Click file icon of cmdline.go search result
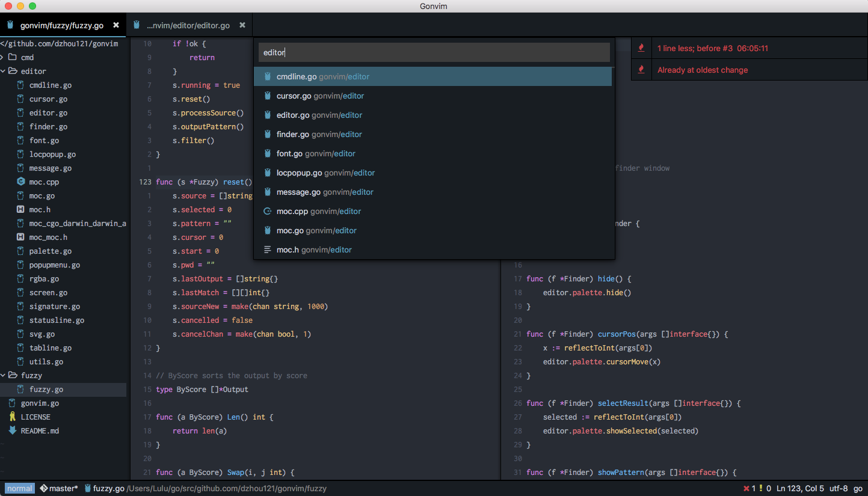The image size is (868, 496). [x=268, y=76]
